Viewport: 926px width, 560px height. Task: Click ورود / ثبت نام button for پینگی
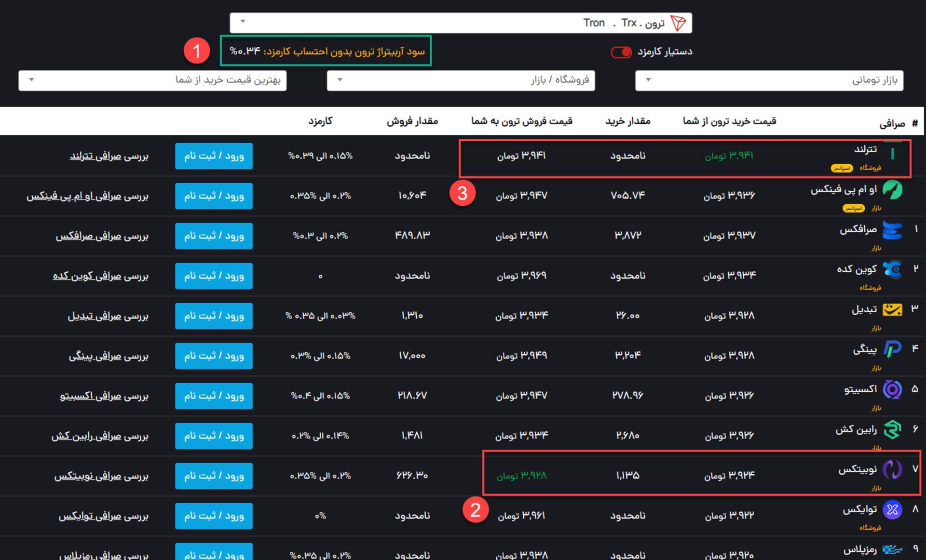[x=214, y=356]
